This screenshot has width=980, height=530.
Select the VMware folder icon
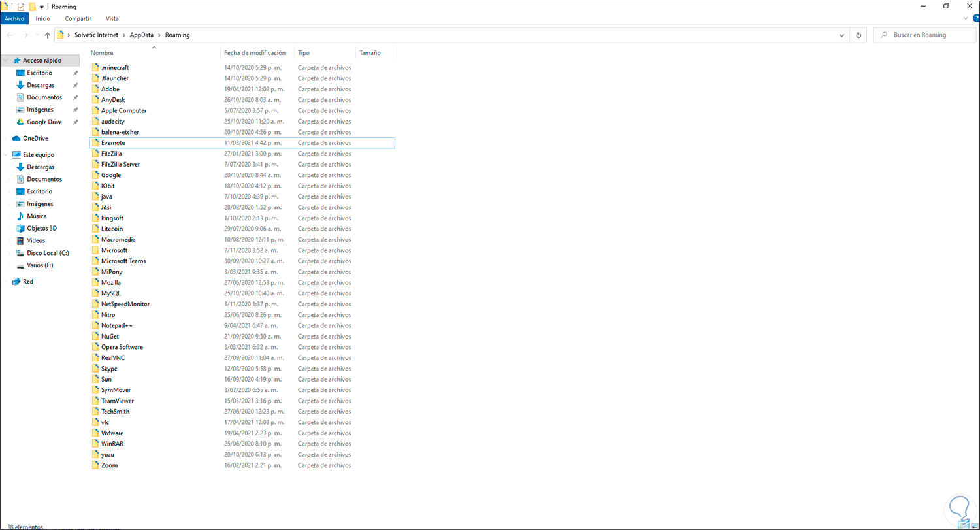[x=95, y=433]
